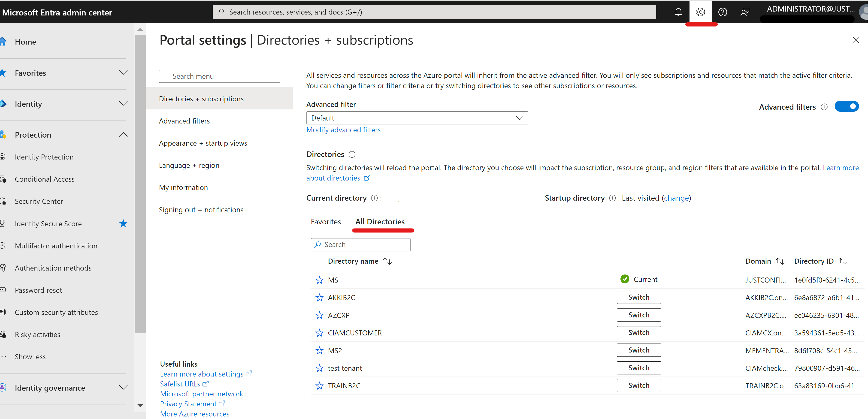This screenshot has width=868, height=419.
Task: Favorite the AKKIB2C directory star
Action: 319,298
